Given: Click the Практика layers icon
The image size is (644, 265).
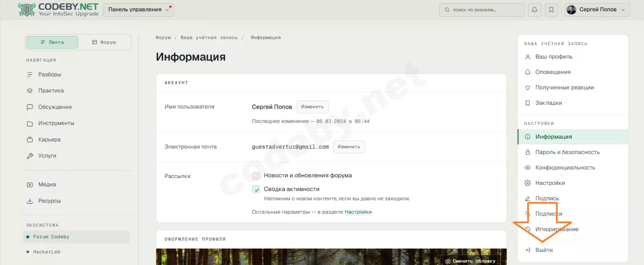Looking at the screenshot, I should [30, 91].
